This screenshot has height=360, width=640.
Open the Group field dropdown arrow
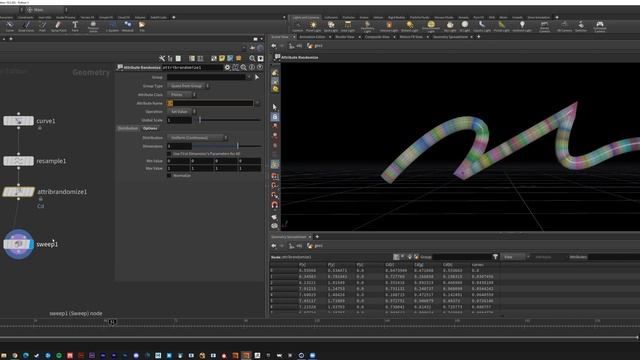click(x=249, y=77)
